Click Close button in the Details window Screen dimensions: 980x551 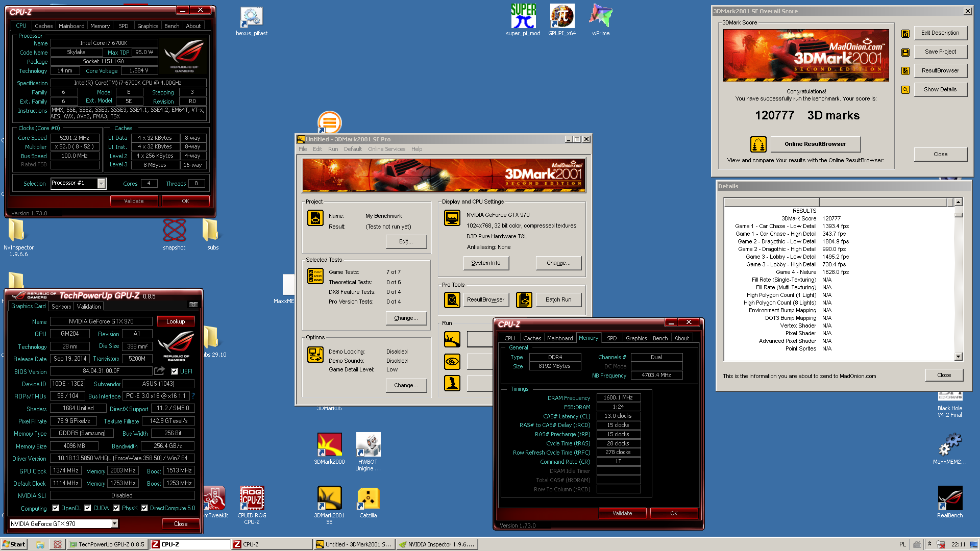pos(944,375)
